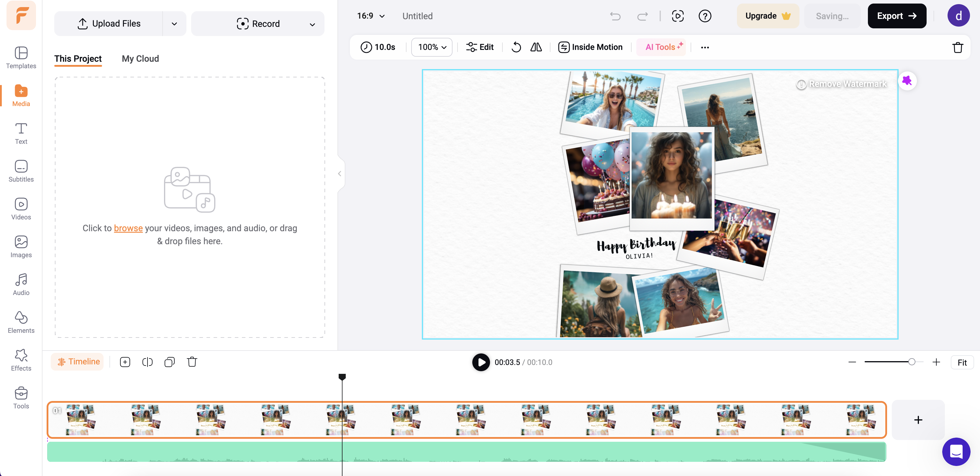Open the Subtitles sidebar panel
Screen dimensions: 980x476
[21, 171]
